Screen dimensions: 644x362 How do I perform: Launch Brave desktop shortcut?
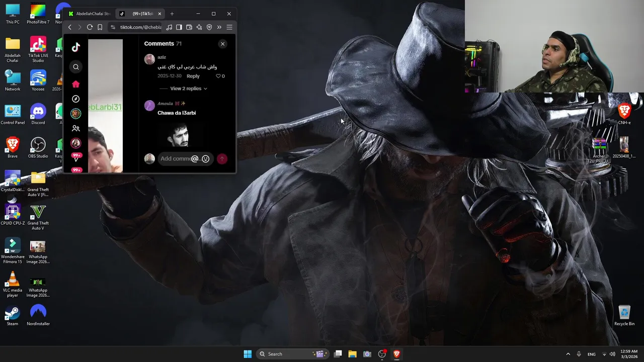13,148
